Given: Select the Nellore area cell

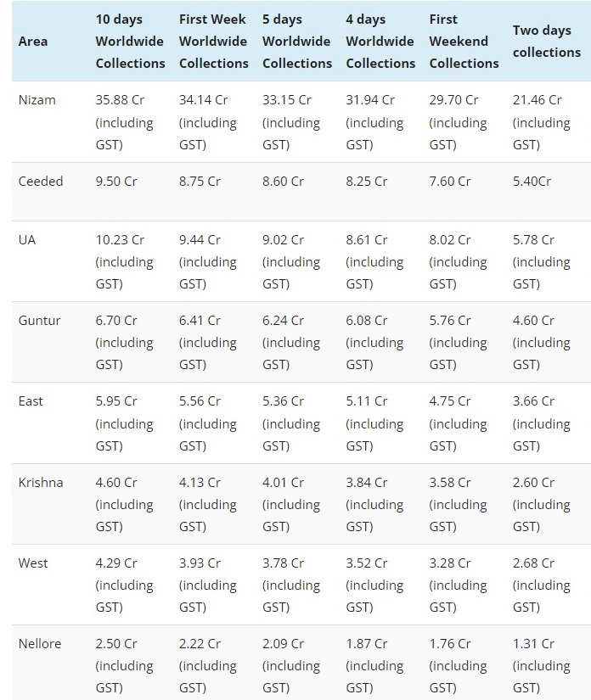Looking at the screenshot, I should click(40, 643).
